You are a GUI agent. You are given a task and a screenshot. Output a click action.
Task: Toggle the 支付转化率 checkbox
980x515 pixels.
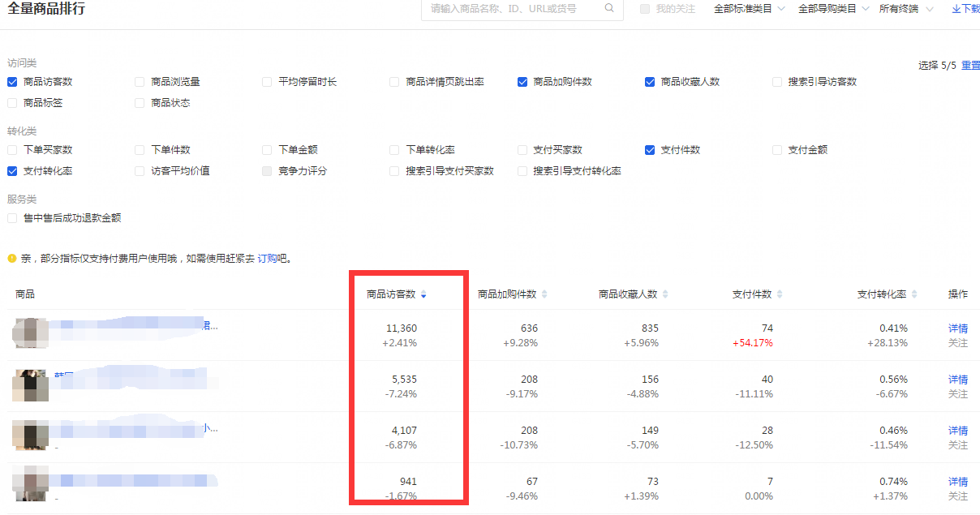pyautogui.click(x=12, y=171)
